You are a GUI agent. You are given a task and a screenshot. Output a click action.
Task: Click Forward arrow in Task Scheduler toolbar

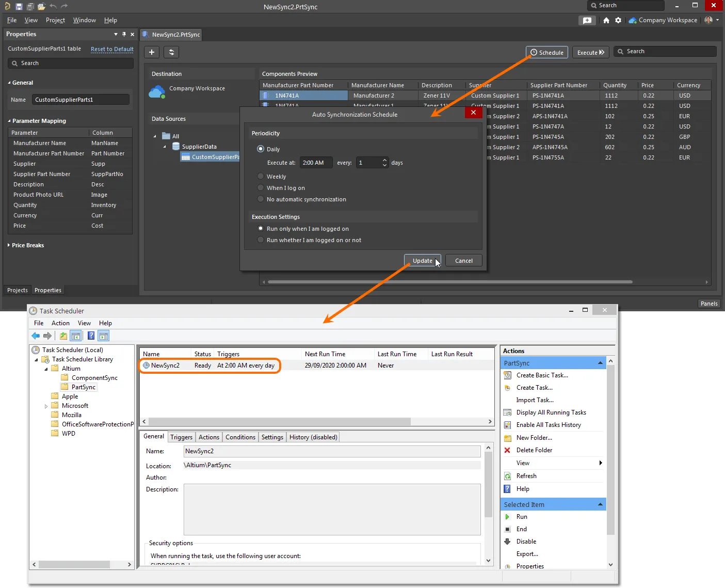coord(47,336)
